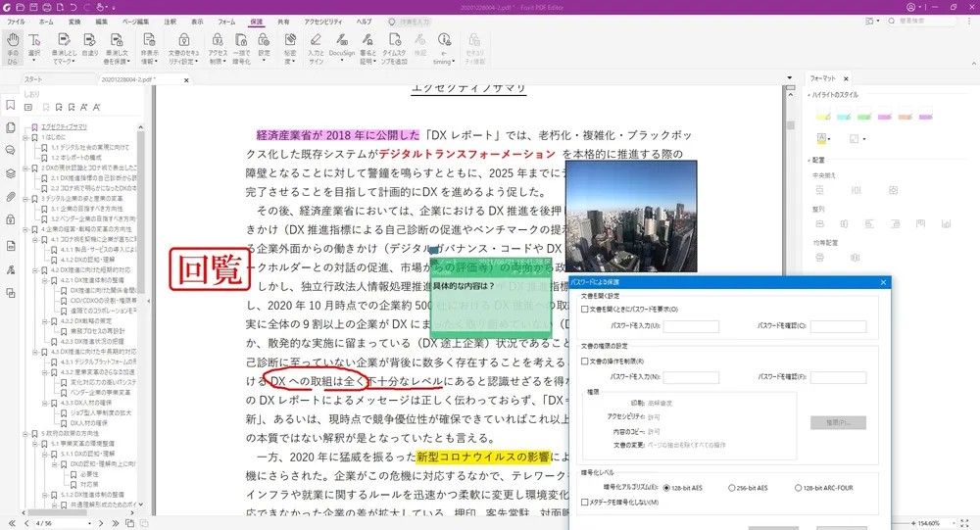Switch to the スタート document tab
This screenshot has width=980, height=530.
point(33,79)
